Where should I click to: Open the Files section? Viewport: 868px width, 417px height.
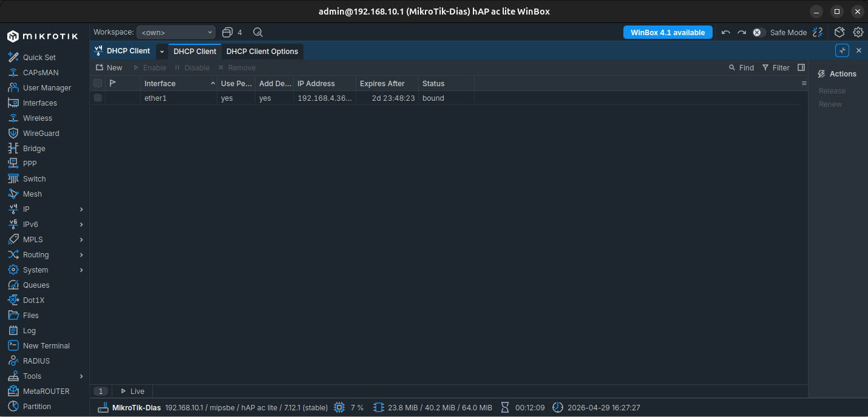(30, 315)
